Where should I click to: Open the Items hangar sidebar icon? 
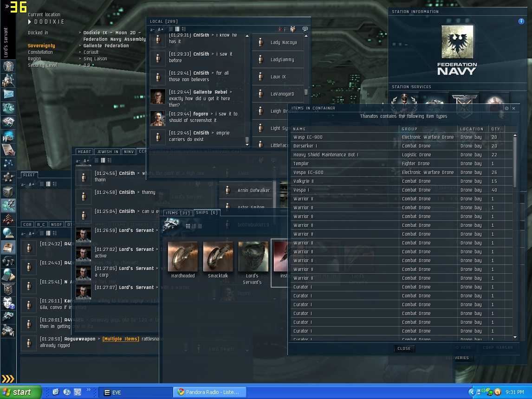tap(8, 330)
